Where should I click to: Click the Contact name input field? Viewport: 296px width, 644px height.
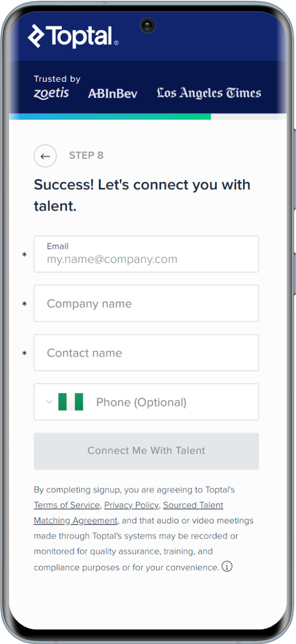pyautogui.click(x=146, y=353)
